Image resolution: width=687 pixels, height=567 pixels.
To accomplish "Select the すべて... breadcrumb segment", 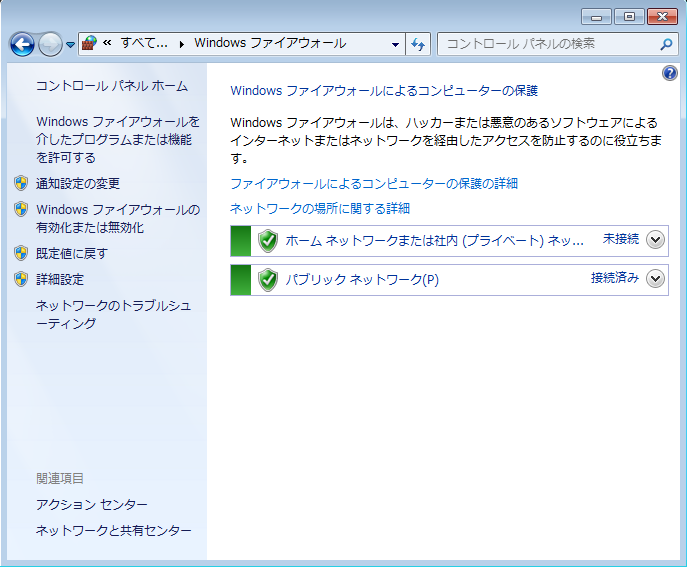I will point(144,43).
